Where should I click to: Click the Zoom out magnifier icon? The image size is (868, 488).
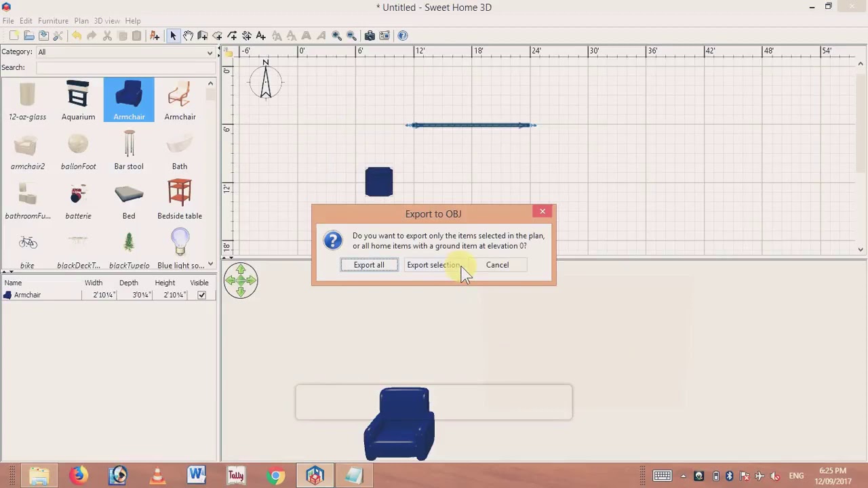(351, 36)
